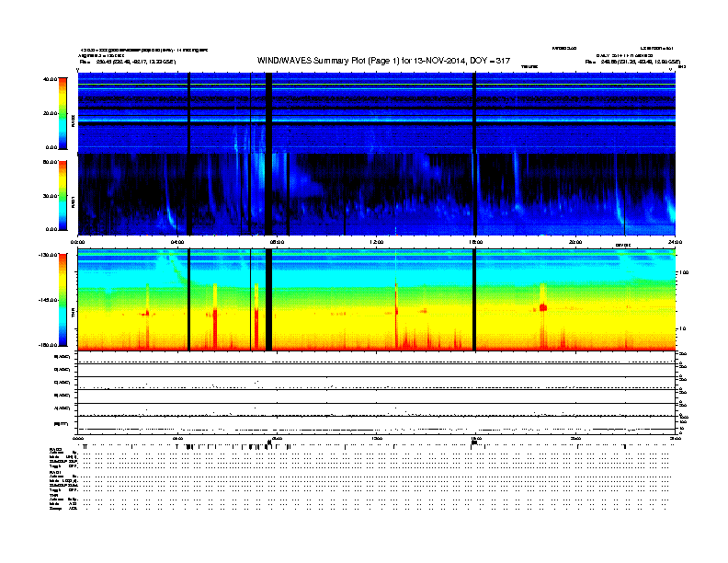Click the 00:00 time label under RAD1 spectrogram
Viewport: 728px width, 563px height.
coord(77,242)
